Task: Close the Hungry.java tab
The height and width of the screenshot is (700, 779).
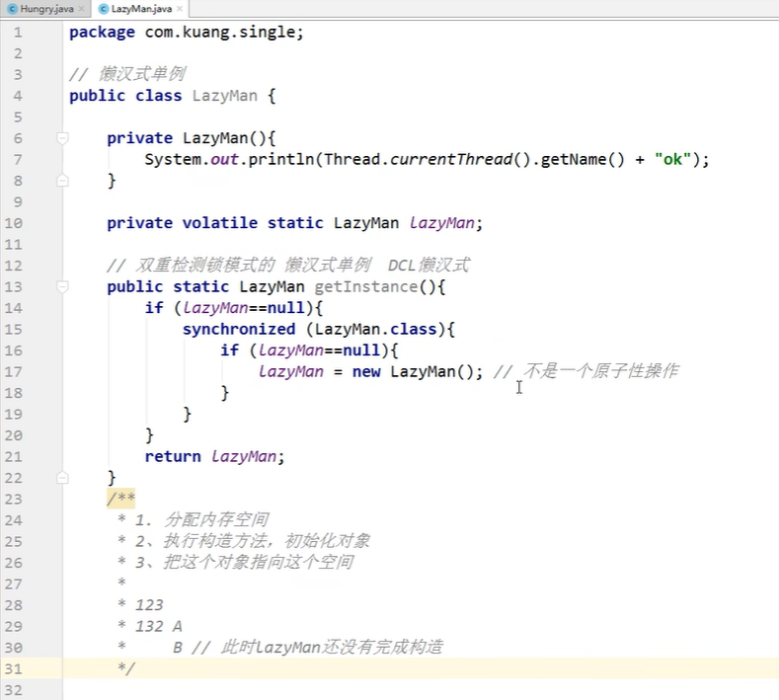Action: (x=82, y=9)
